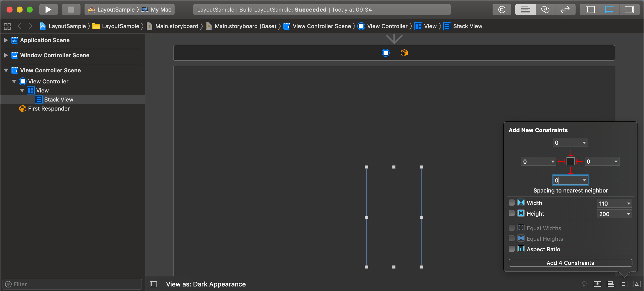Toggle the right inspector panel

630,10
